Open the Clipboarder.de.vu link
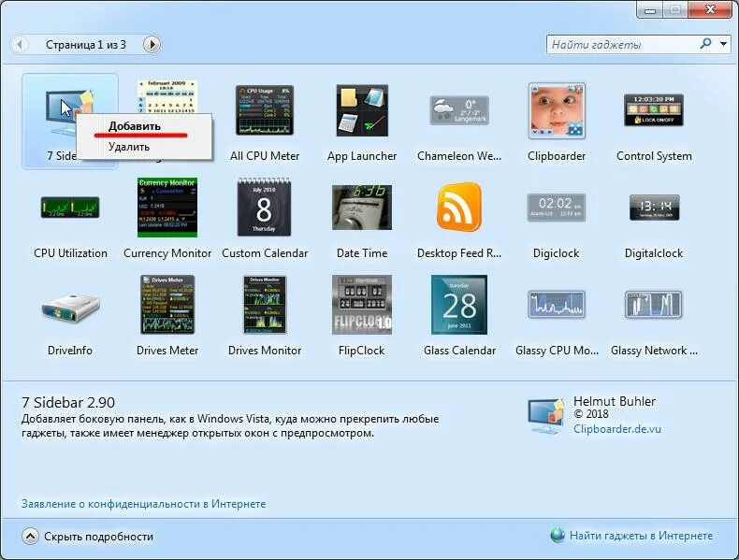This screenshot has width=739, height=560. point(617,429)
